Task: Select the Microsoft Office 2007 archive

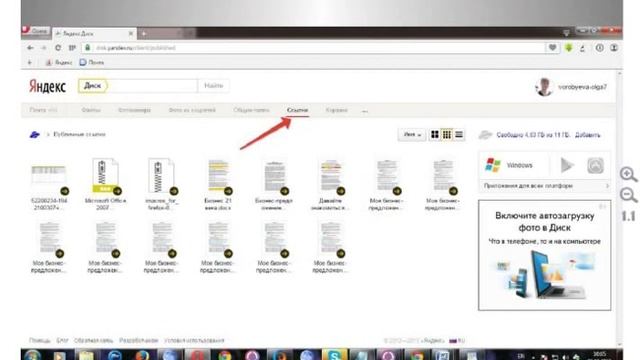Action: tap(105, 176)
